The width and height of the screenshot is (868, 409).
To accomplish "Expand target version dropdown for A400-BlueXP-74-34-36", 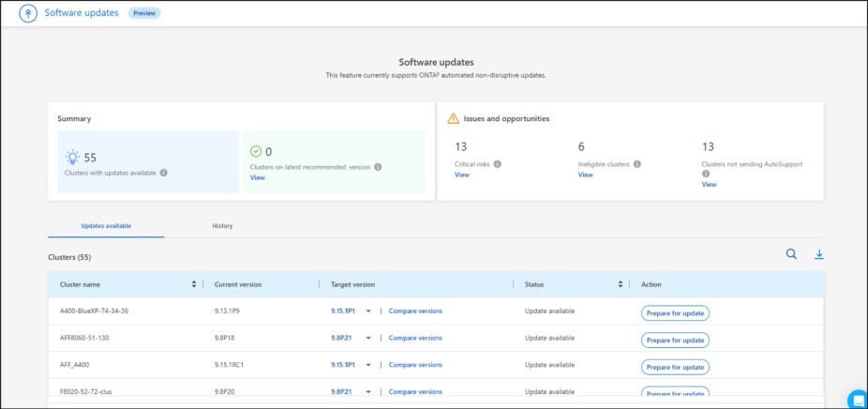I will coord(368,311).
